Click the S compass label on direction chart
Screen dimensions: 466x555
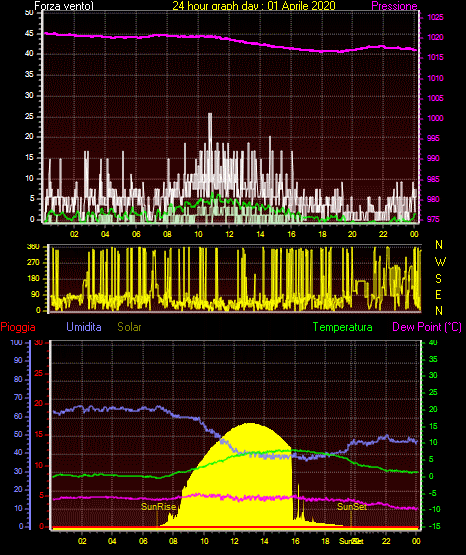tap(438, 279)
